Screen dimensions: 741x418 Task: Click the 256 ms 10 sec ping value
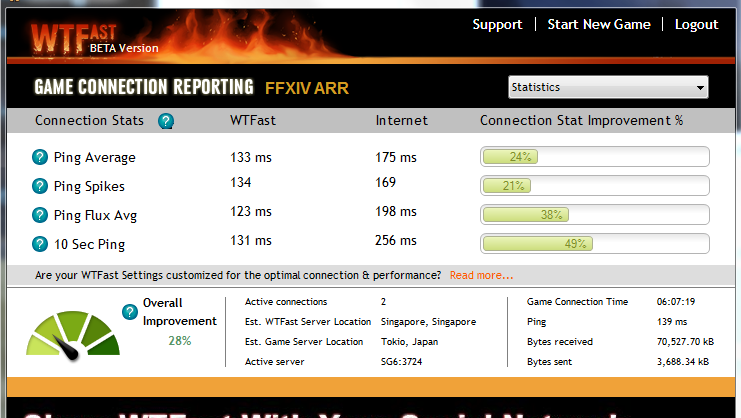point(396,240)
